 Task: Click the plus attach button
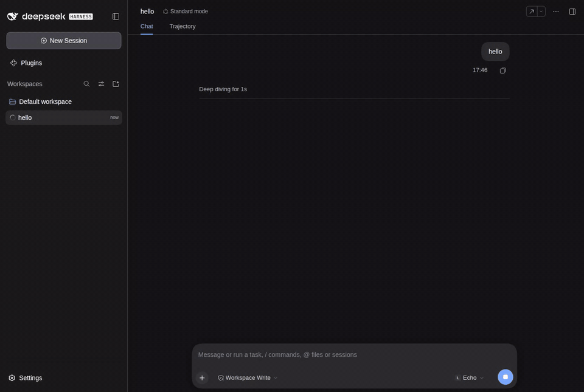point(202,378)
